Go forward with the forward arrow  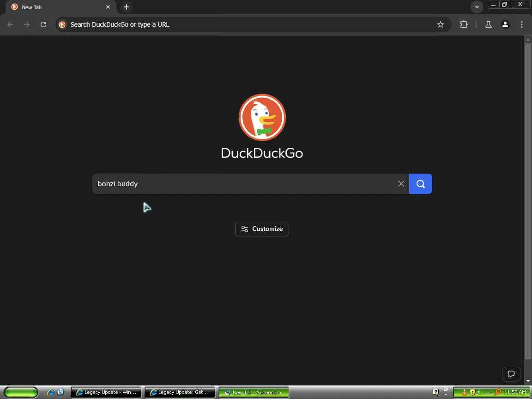click(x=27, y=24)
